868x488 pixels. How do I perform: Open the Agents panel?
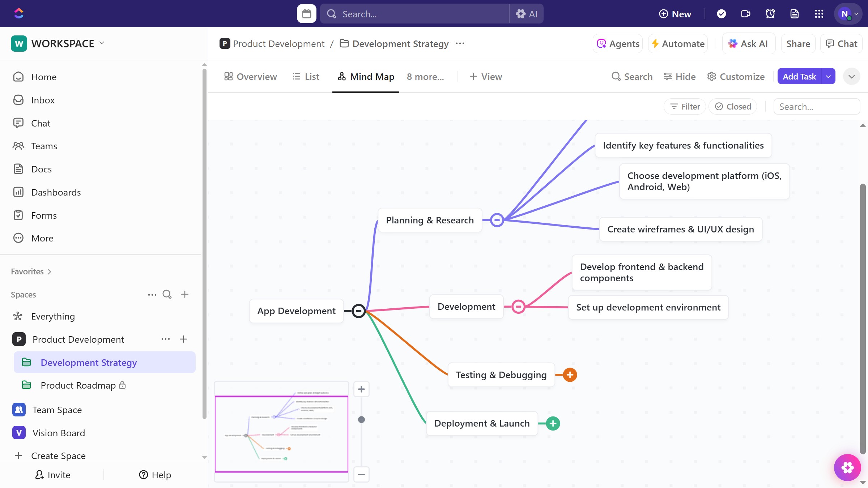tap(617, 43)
